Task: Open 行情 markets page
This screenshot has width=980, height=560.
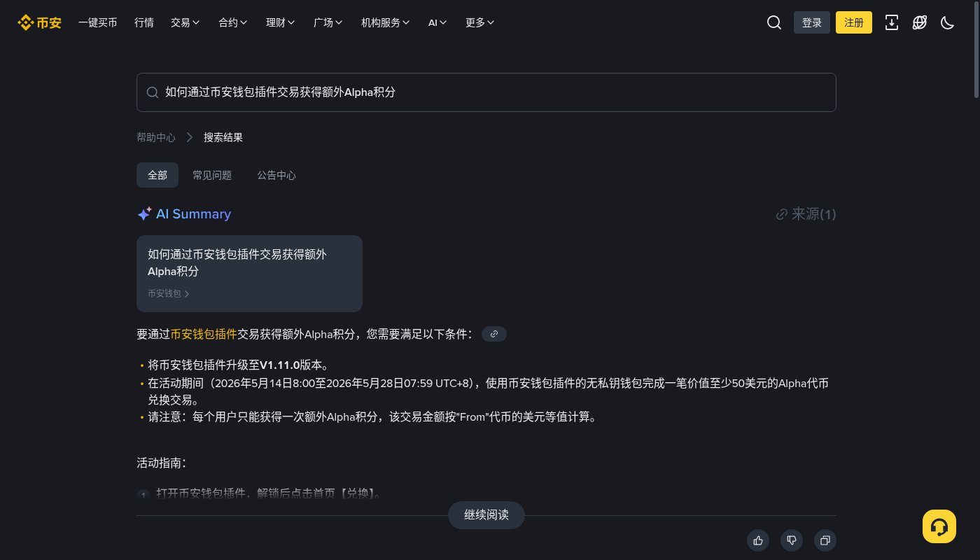Action: (x=144, y=22)
